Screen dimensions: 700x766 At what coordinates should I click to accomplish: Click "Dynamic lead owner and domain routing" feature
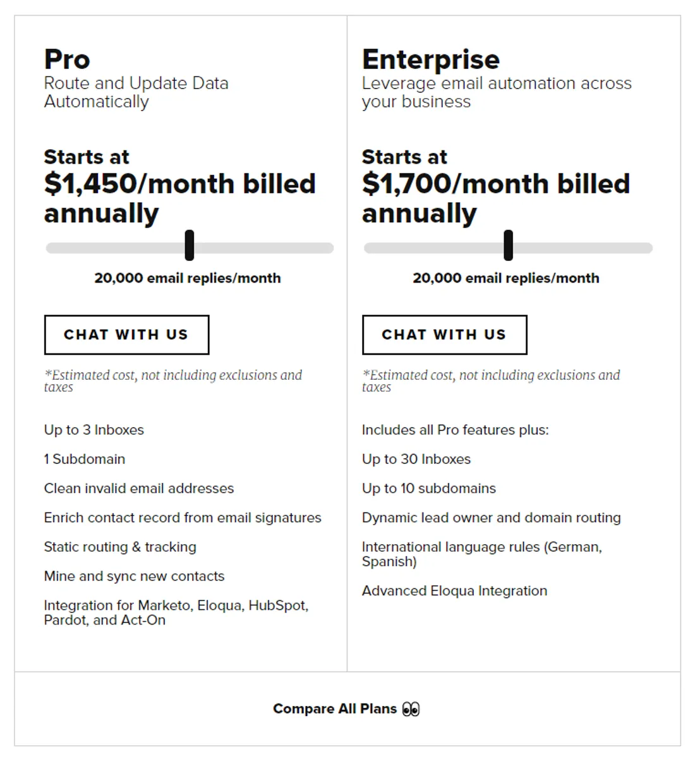[491, 518]
